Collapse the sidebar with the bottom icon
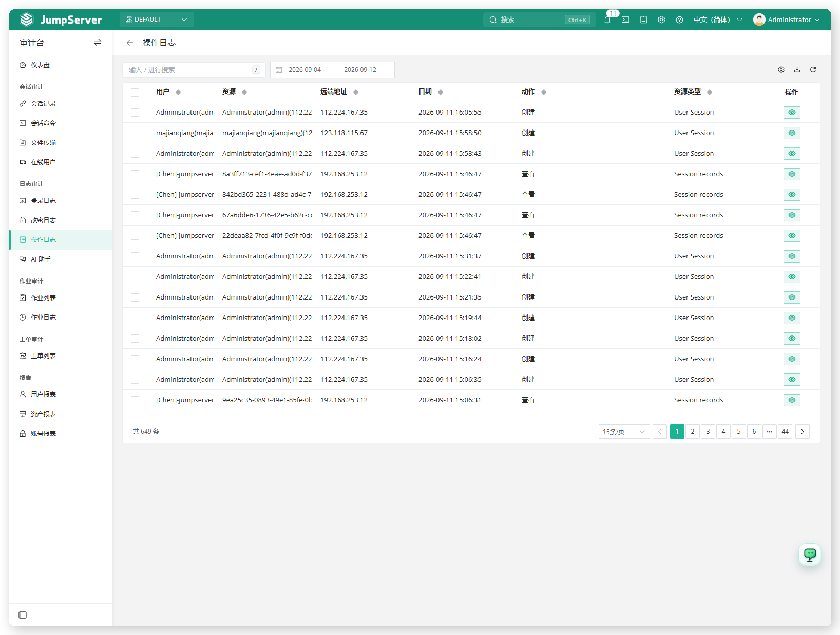 [x=23, y=615]
